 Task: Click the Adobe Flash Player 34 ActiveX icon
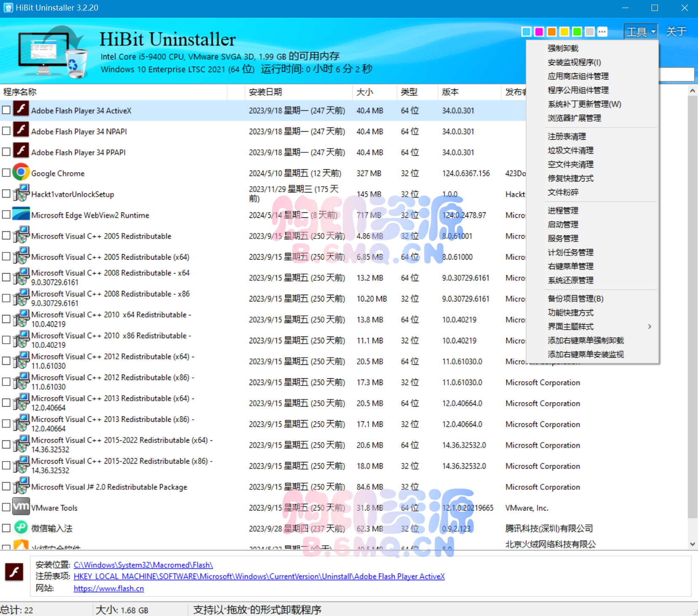(21, 109)
